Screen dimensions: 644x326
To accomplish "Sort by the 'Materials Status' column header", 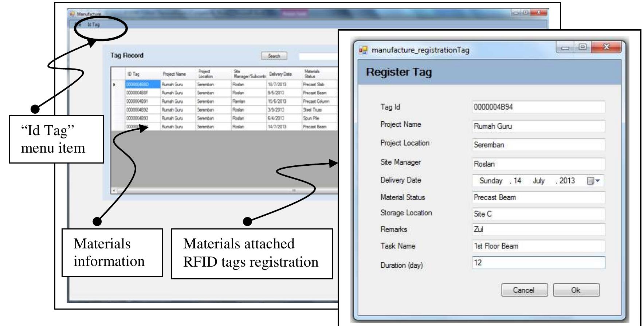I will pos(320,74).
